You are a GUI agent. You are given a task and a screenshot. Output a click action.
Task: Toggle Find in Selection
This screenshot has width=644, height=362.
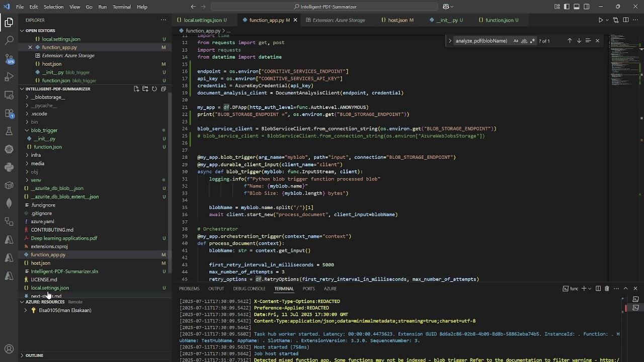coord(588,41)
